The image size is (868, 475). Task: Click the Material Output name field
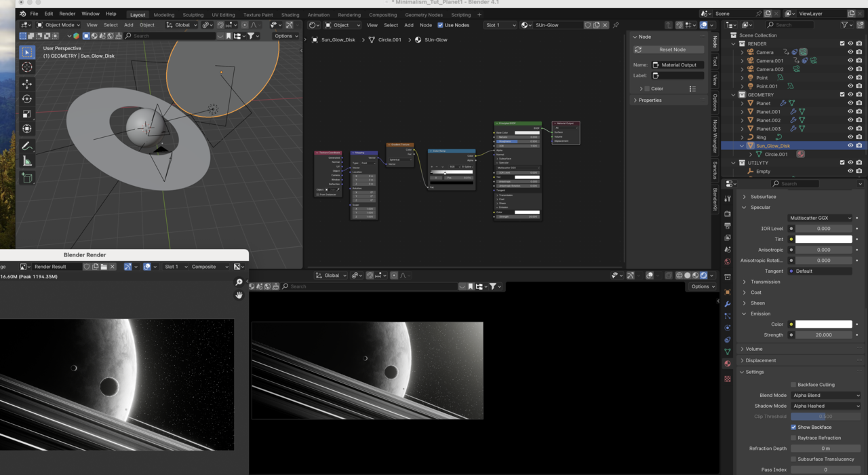click(678, 65)
